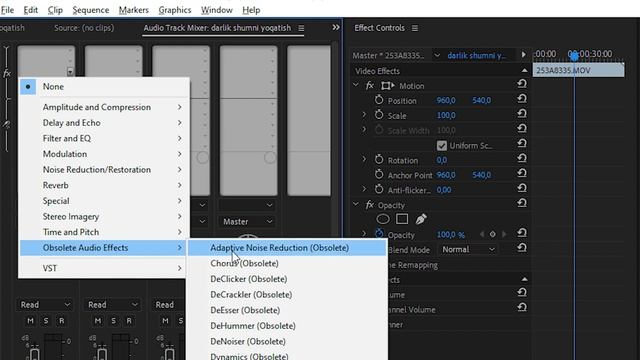This screenshot has width=640, height=360.
Task: Reset the Opacity effect
Action: click(x=522, y=203)
